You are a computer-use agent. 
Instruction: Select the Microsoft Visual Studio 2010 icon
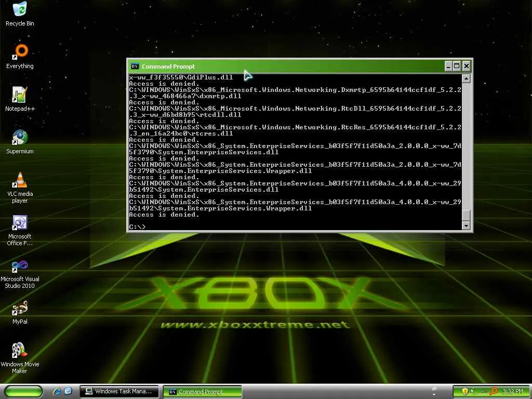click(20, 273)
